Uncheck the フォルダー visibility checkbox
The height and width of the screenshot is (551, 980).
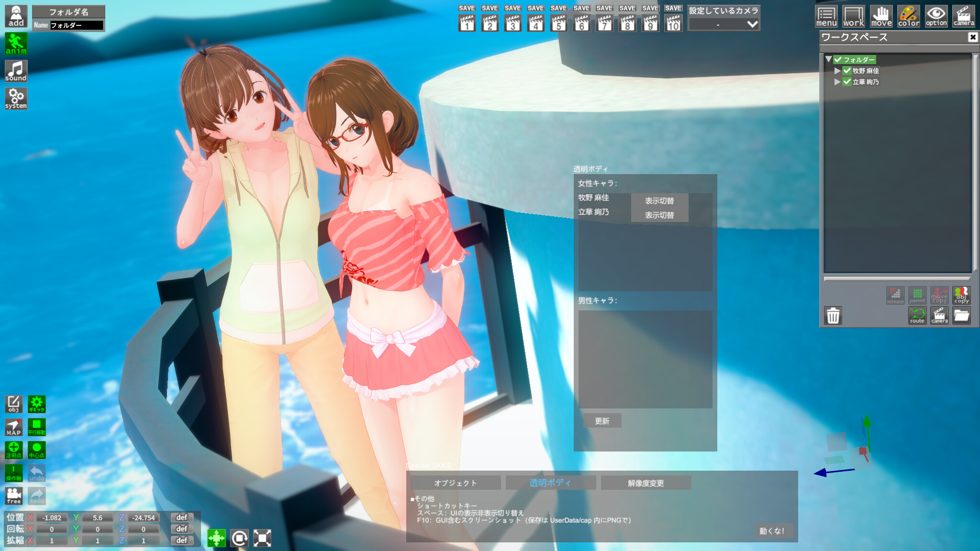pos(838,60)
